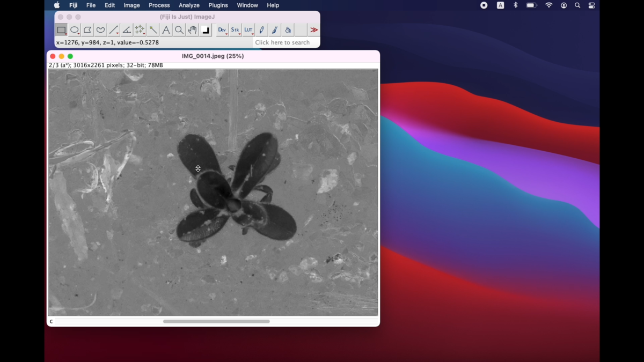The height and width of the screenshot is (362, 644).
Task: Select the Paintbrush tool
Action: 275,30
